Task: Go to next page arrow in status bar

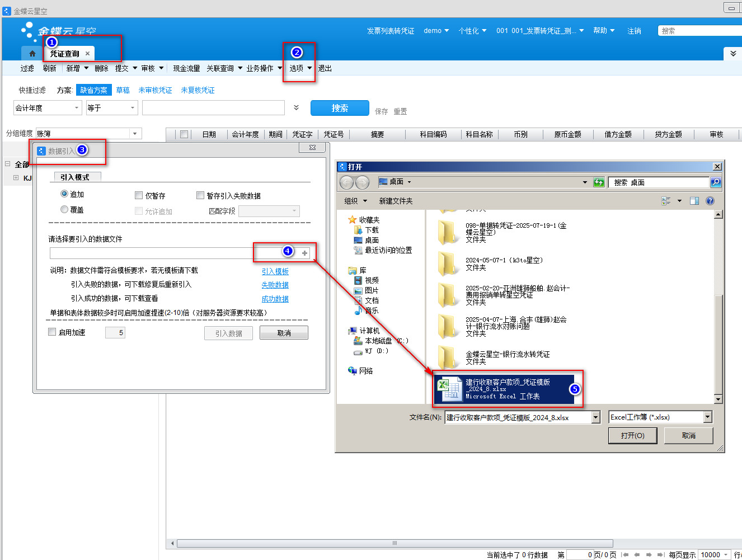Action: pos(649,555)
